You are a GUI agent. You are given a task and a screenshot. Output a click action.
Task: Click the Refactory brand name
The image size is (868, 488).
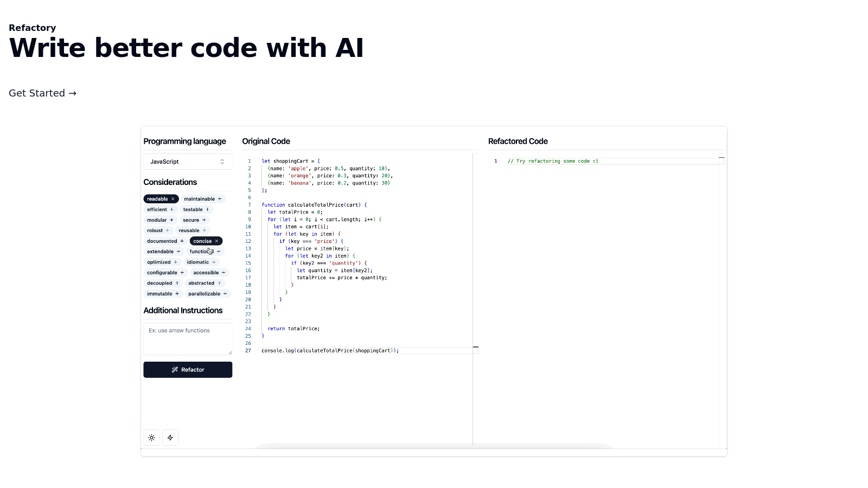point(32,28)
